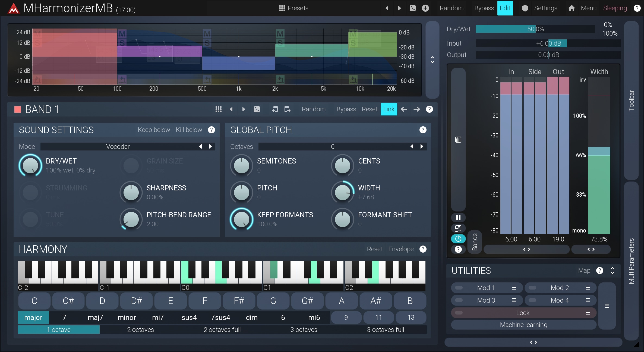644x352 pixels.
Task: Toggle the Lock enable switch
Action: tap(459, 313)
